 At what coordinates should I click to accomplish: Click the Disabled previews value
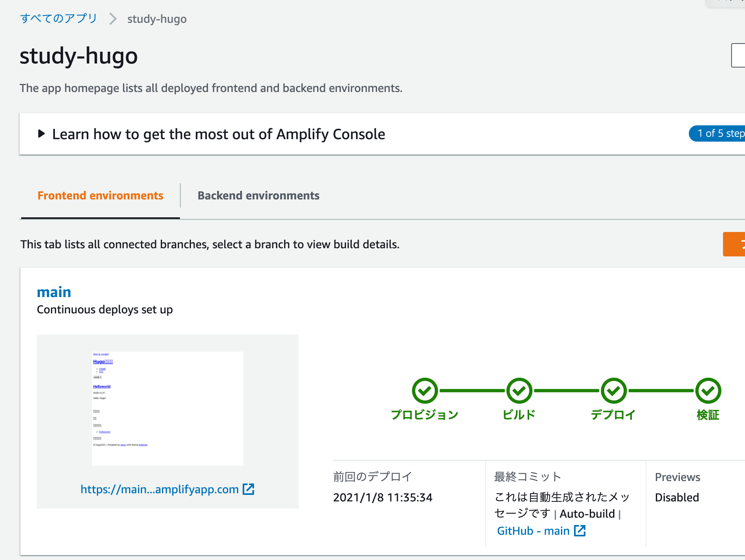click(x=677, y=497)
